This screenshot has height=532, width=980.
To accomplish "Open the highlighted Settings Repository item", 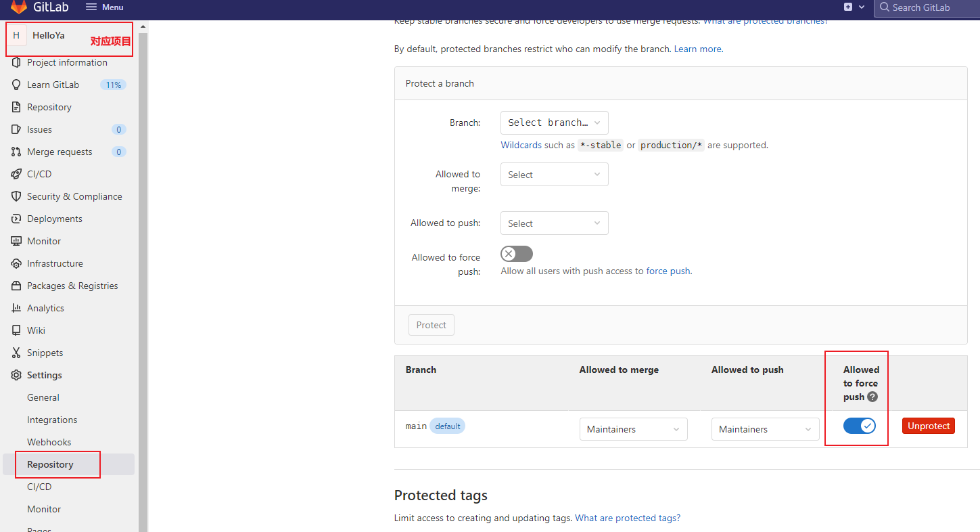I will [x=69, y=464].
